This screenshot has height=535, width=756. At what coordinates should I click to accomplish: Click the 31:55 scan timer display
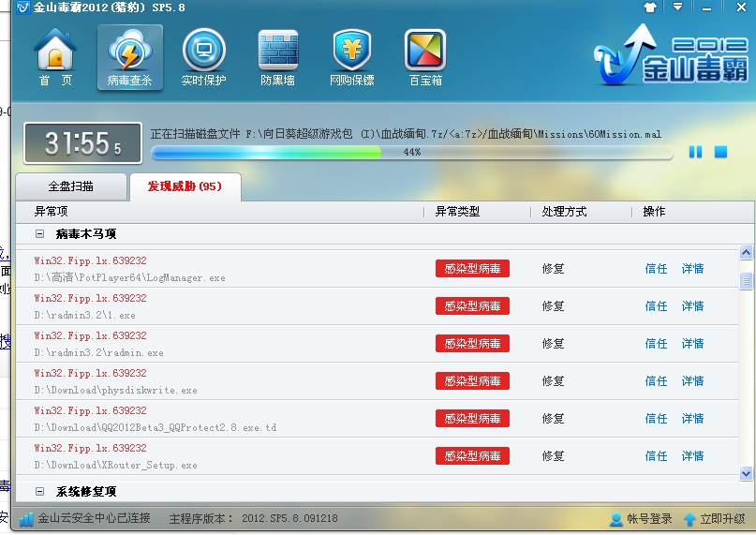(x=83, y=143)
